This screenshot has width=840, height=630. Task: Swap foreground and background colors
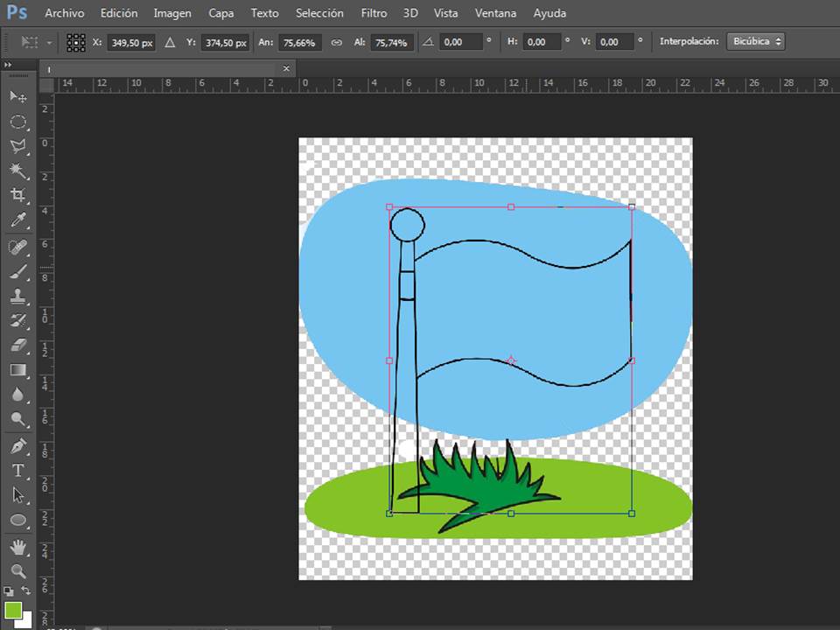pyautogui.click(x=26, y=591)
